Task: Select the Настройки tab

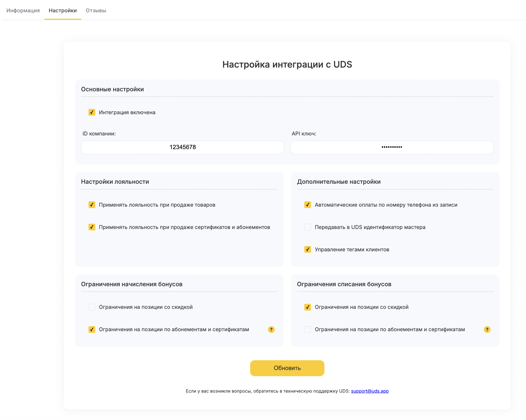Action: pyautogui.click(x=63, y=11)
